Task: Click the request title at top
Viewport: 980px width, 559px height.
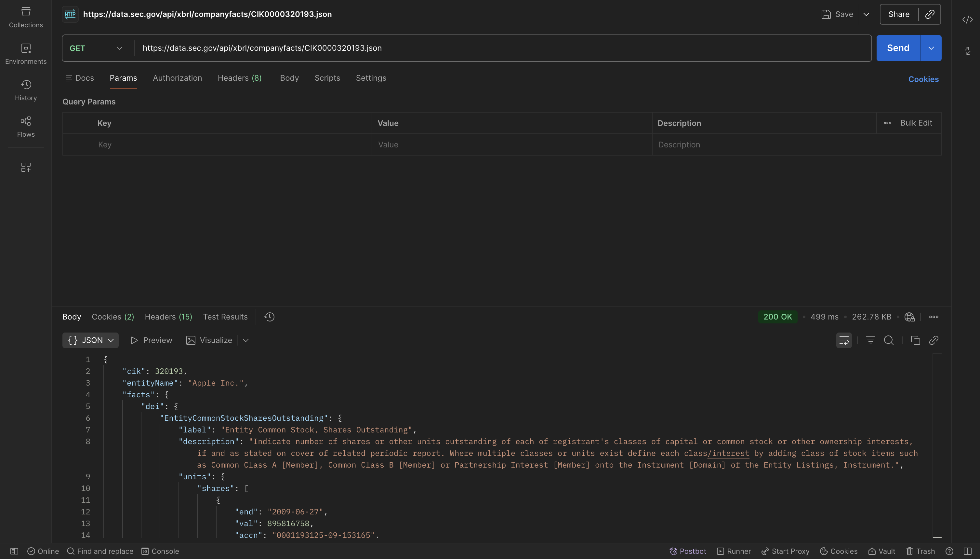Action: tap(207, 14)
